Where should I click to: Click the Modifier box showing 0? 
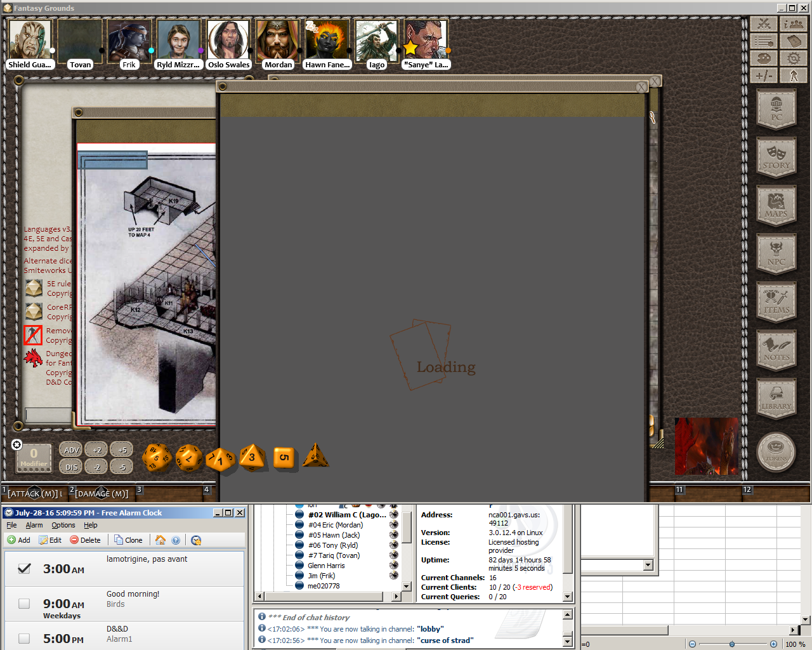[34, 457]
